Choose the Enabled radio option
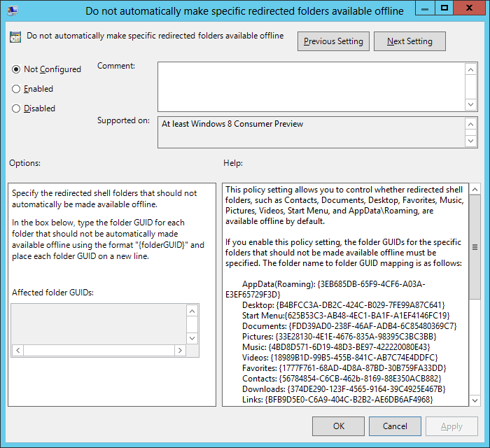Screen dimensions: 490x448 point(16,89)
